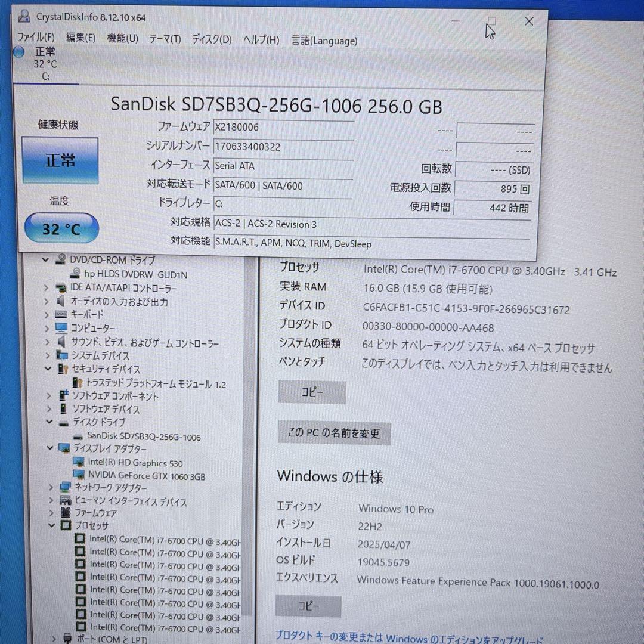The width and height of the screenshot is (644, 644).
Task: Select NVIDIA GeForce GTX 1060 3GB adapter
Action: 147,476
